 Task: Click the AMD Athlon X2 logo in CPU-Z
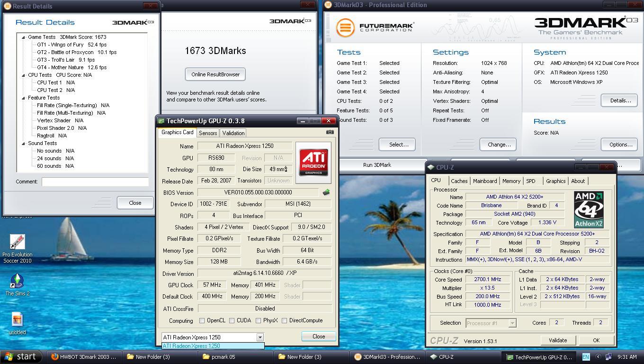pyautogui.click(x=589, y=209)
